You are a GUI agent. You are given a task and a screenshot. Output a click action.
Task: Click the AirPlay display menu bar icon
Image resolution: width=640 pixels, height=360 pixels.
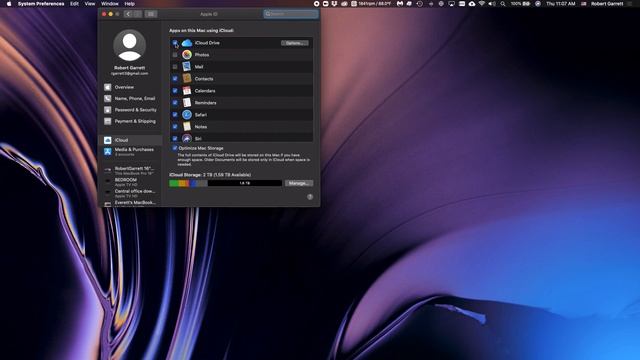tap(451, 4)
